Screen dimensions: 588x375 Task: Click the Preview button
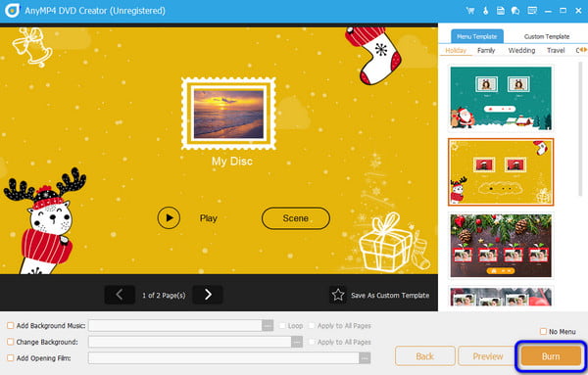[x=487, y=355]
